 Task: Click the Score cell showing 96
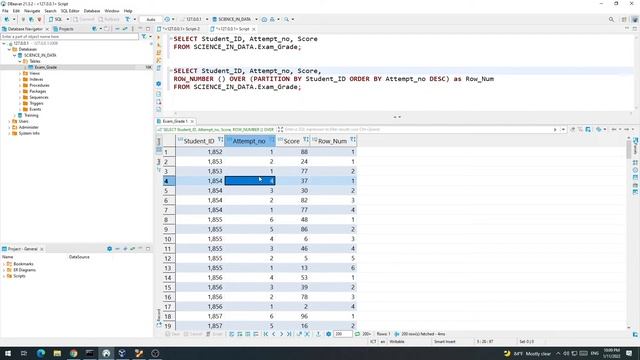click(x=293, y=316)
